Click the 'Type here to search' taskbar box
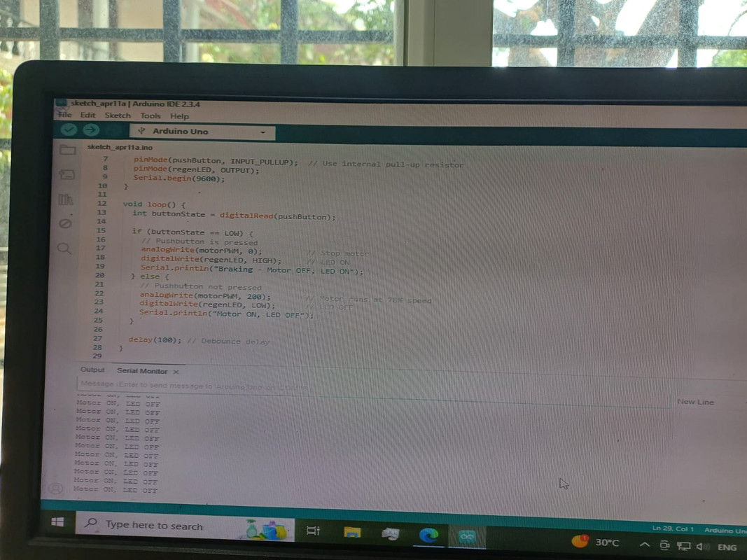 point(186,526)
